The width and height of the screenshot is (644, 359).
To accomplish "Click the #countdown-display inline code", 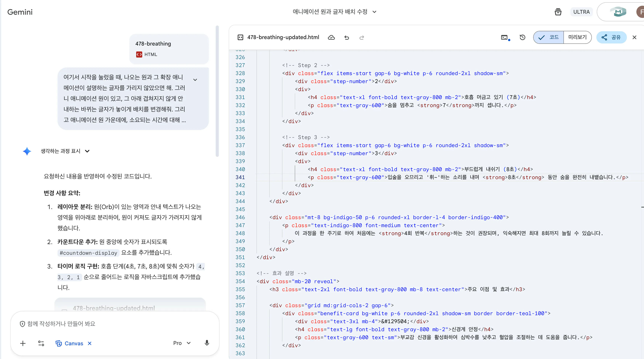I will (89, 253).
